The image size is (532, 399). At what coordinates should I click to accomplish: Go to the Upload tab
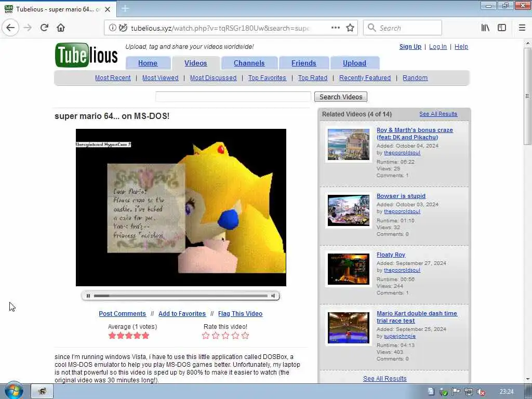coord(354,63)
